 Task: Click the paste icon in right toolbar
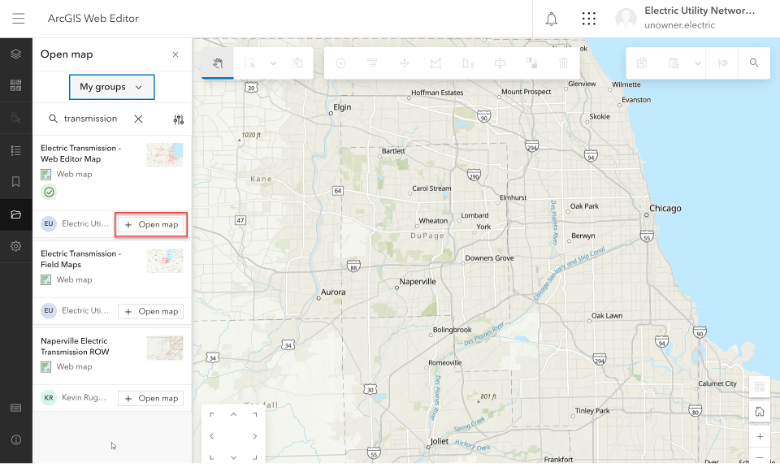pyautogui.click(x=674, y=63)
